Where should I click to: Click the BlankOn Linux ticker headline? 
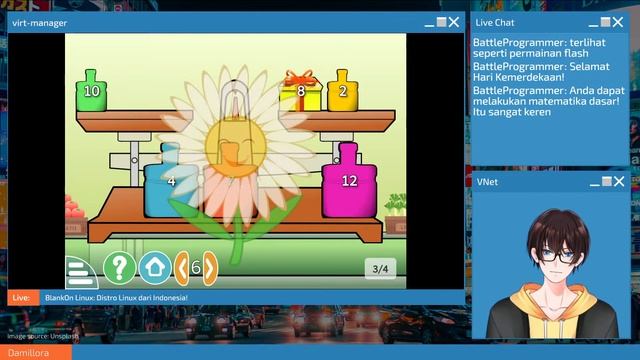tap(116, 298)
